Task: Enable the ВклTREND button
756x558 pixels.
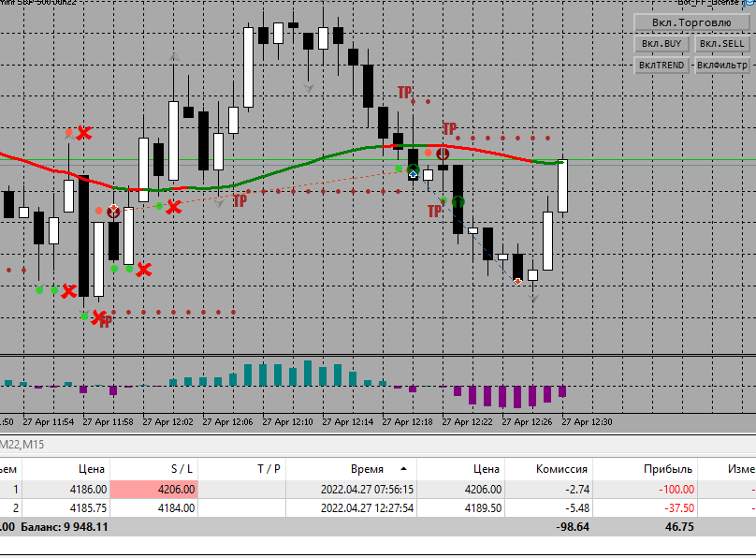Action: click(661, 65)
